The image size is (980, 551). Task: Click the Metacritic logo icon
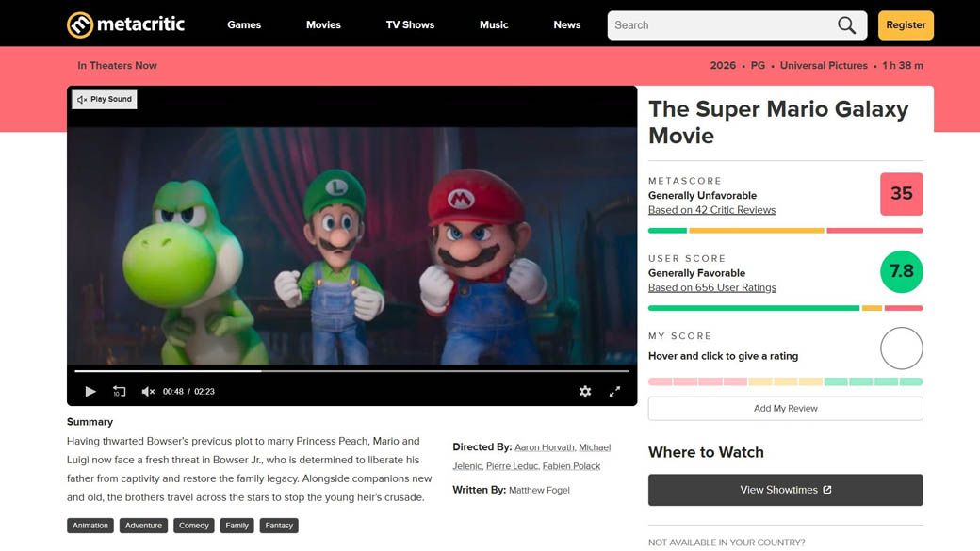click(x=80, y=25)
